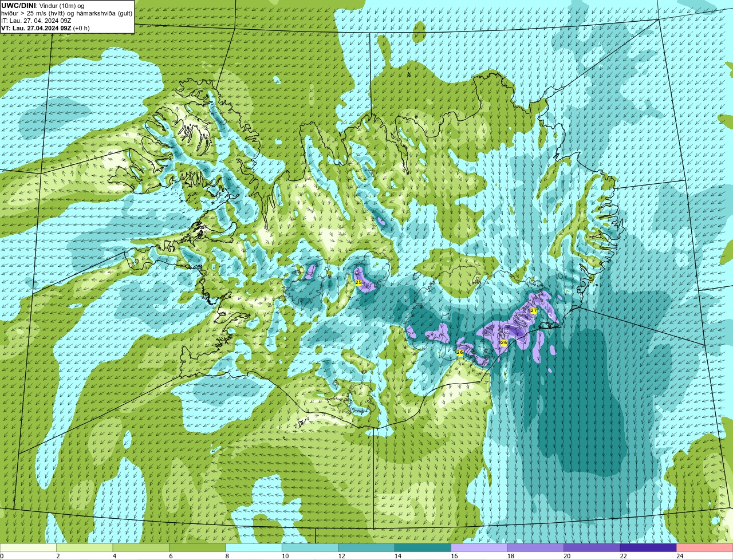
Task: Click the scale tick label "14"
Action: tap(398, 556)
